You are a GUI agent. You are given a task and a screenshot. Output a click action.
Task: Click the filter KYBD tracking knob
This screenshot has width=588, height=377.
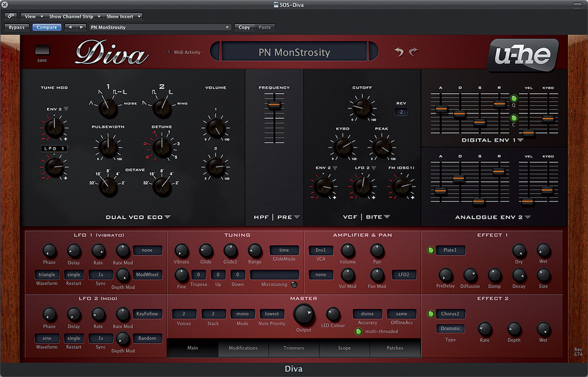(342, 148)
